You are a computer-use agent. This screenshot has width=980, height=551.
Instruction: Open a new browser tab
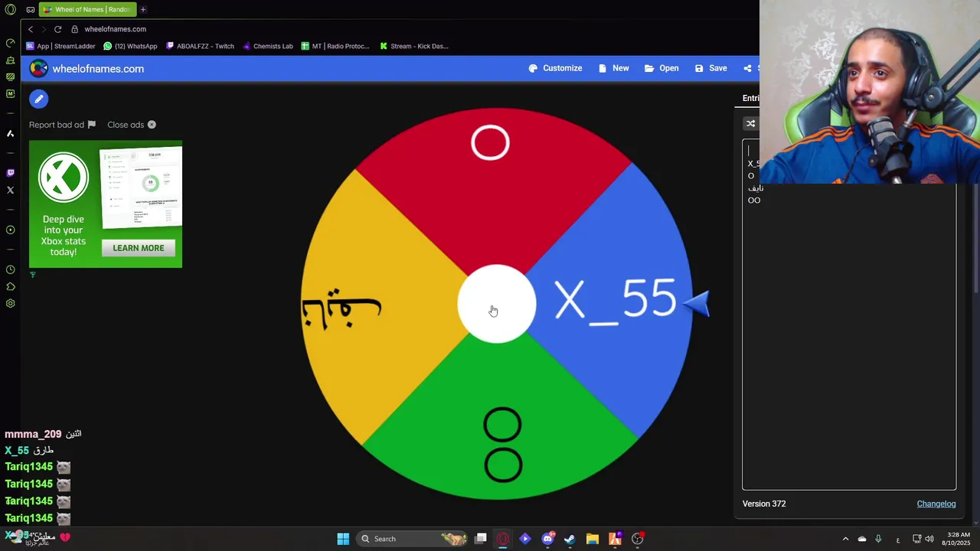(x=143, y=10)
